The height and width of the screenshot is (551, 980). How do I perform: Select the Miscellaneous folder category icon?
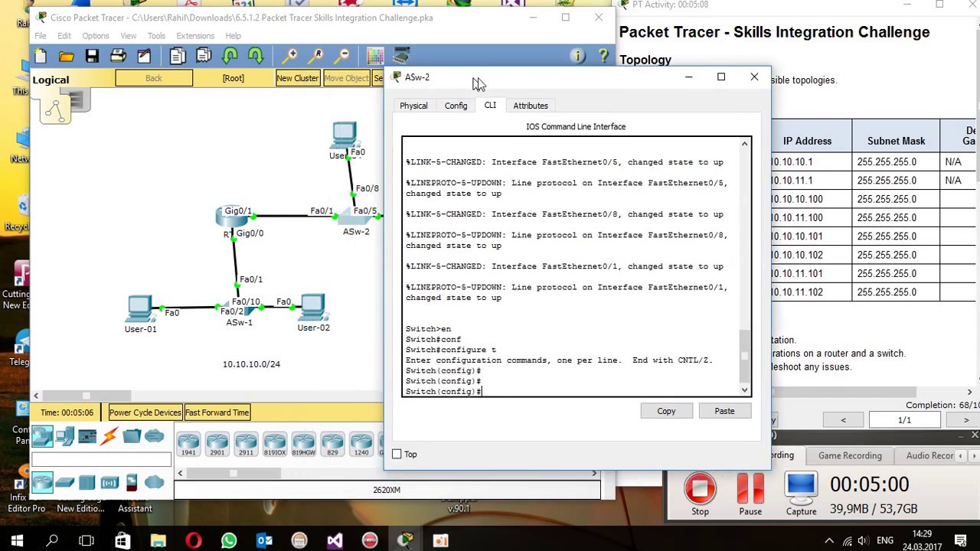(x=132, y=437)
